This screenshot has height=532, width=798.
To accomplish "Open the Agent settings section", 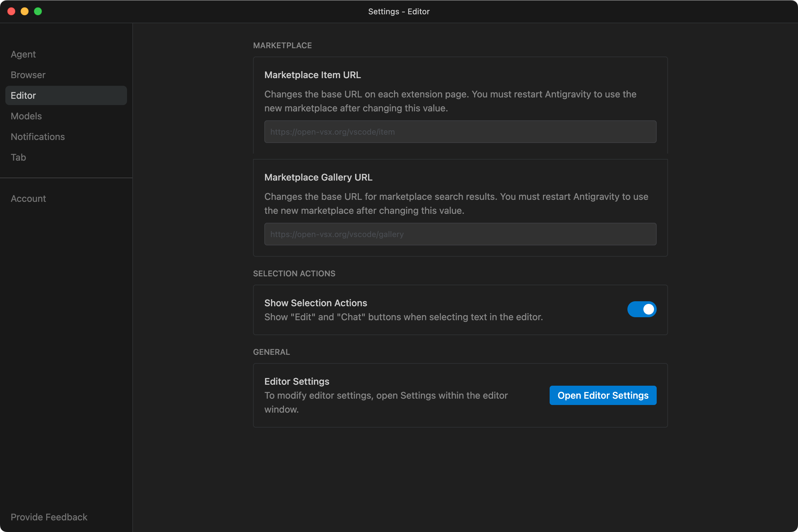I will (23, 54).
